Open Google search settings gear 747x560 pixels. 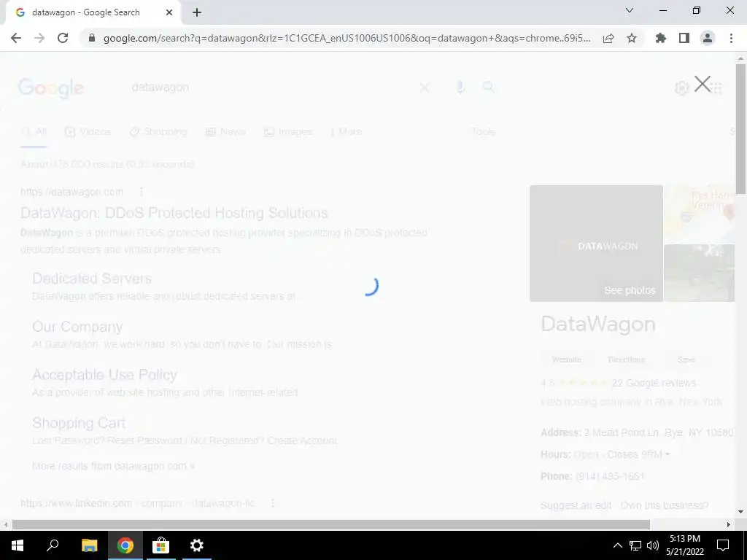(x=682, y=87)
